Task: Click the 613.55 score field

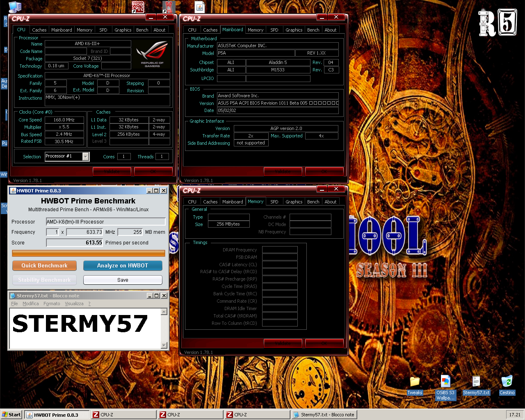Action: pos(75,243)
